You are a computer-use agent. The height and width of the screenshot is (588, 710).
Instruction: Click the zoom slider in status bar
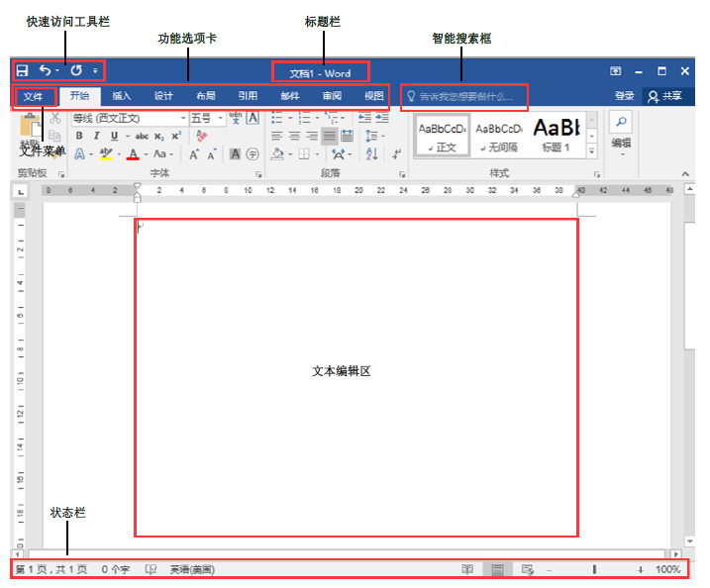pos(594,570)
